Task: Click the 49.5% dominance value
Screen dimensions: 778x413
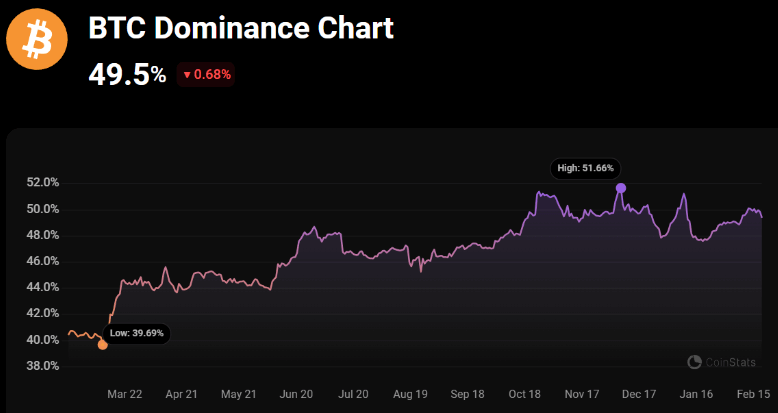Action: pyautogui.click(x=127, y=74)
